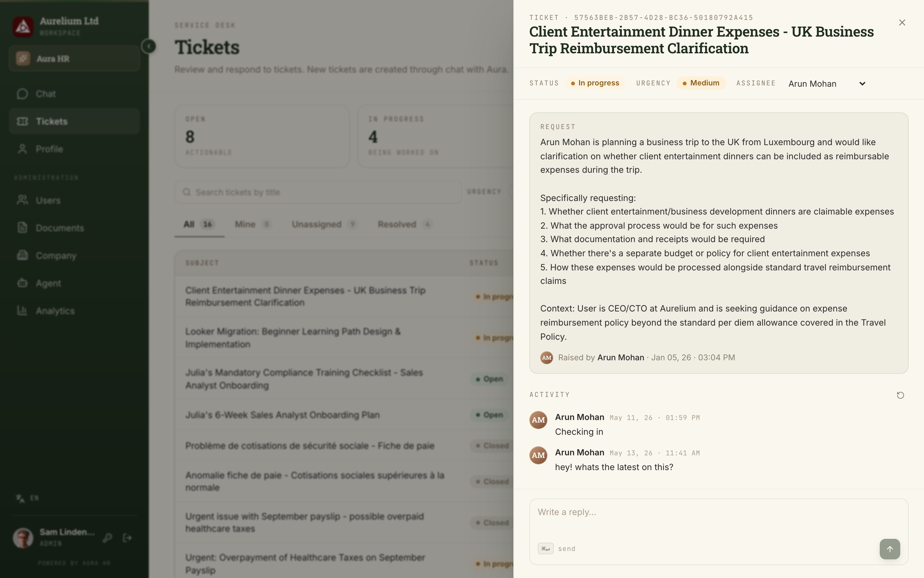Open Users in the Administration section

click(x=74, y=200)
